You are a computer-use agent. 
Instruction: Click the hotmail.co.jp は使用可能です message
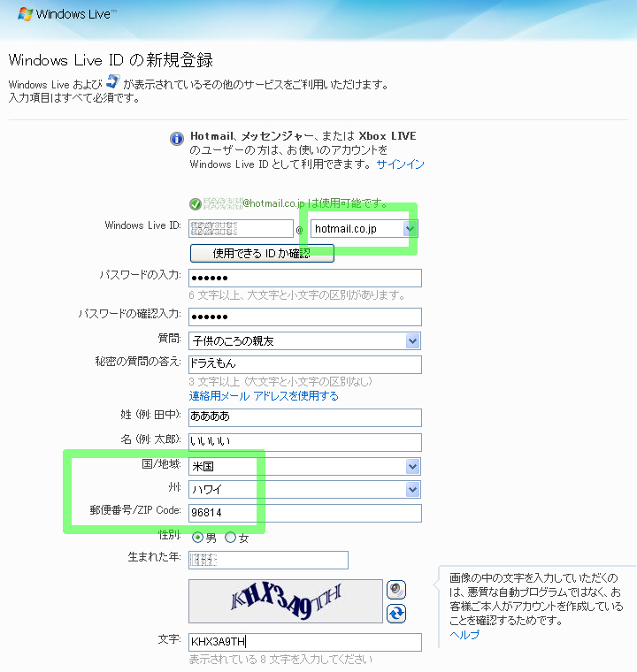(x=295, y=203)
